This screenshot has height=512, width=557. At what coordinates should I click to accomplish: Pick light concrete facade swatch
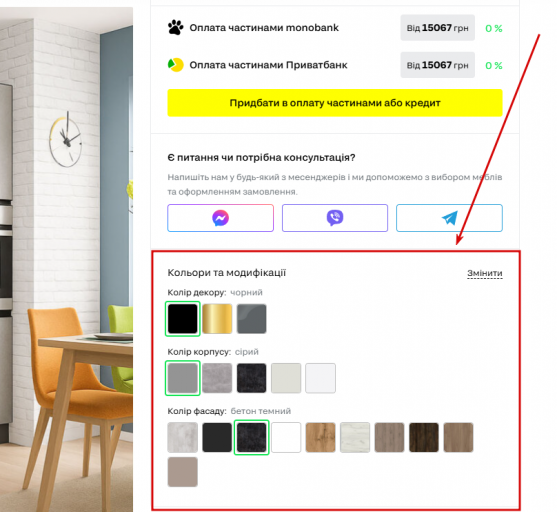pos(183,437)
